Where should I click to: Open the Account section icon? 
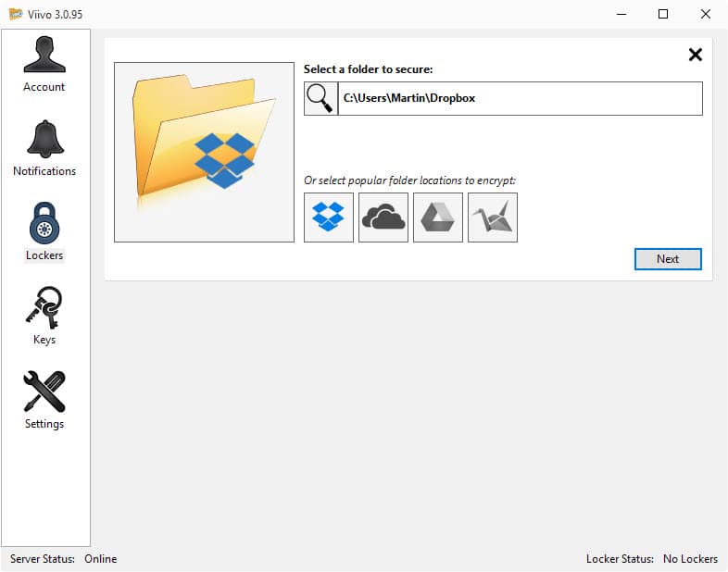[x=44, y=55]
